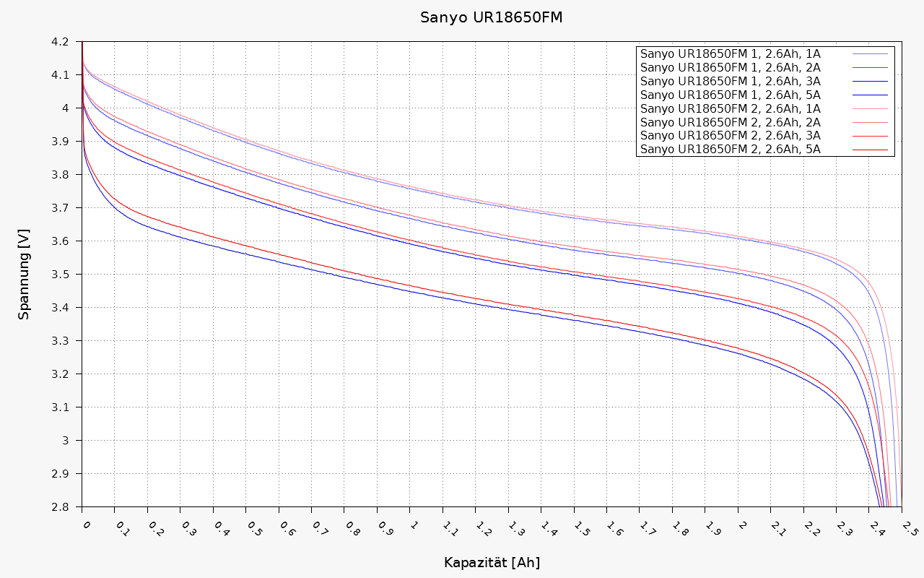924x578 pixels.
Task: Click the x-axis tick label "1.2"
Action: click(483, 529)
